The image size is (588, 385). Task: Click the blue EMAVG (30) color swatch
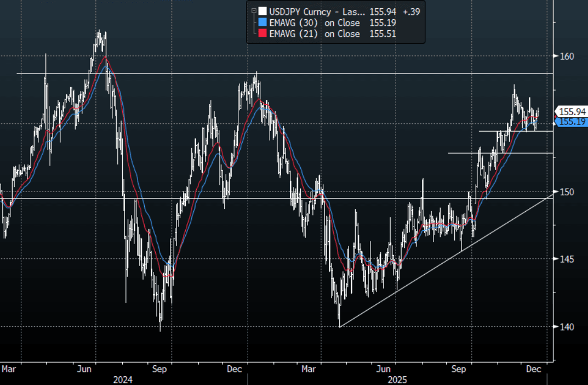click(x=262, y=22)
